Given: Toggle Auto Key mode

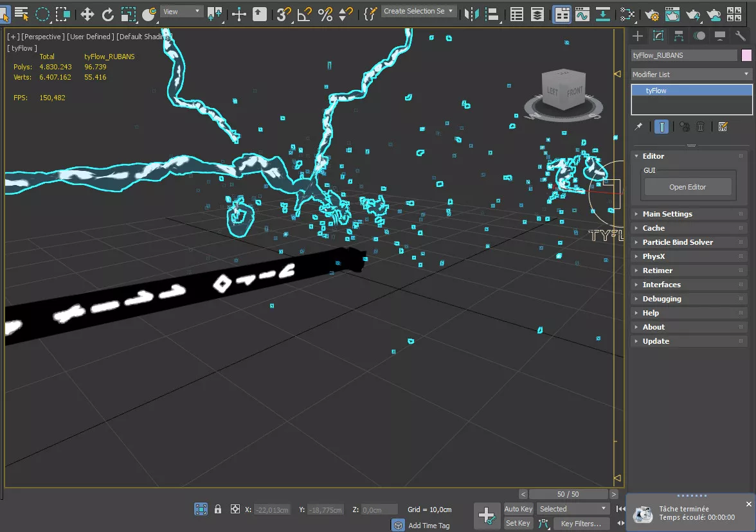Looking at the screenshot, I should tap(518, 509).
